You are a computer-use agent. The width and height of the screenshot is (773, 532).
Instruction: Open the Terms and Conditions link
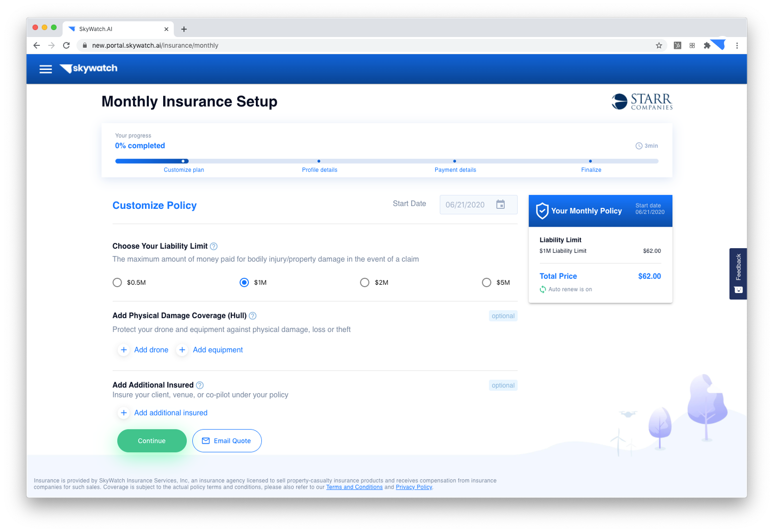pos(354,487)
